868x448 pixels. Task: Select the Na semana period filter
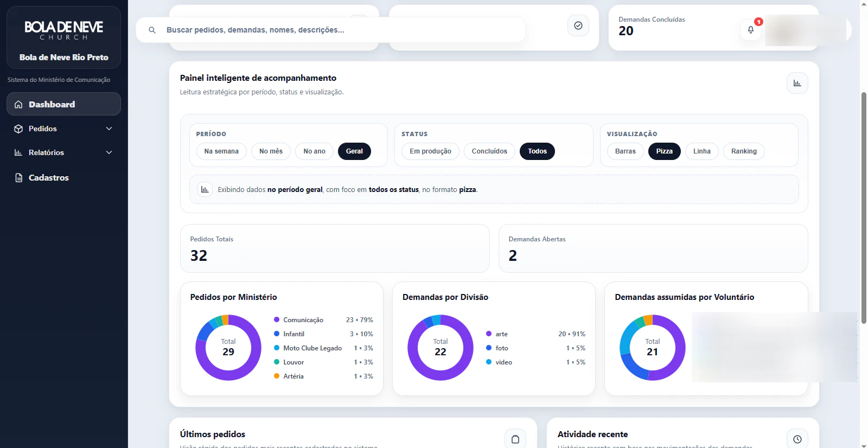point(221,151)
